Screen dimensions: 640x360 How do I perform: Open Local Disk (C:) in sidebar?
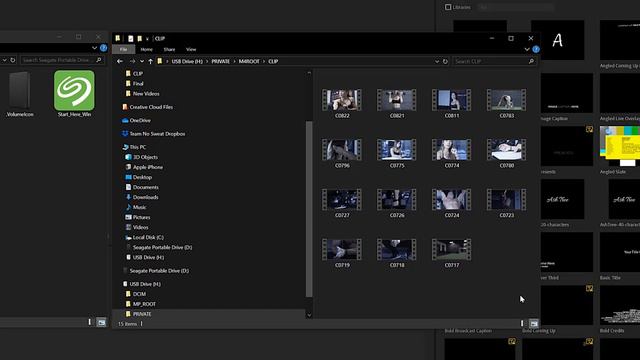pos(144,237)
